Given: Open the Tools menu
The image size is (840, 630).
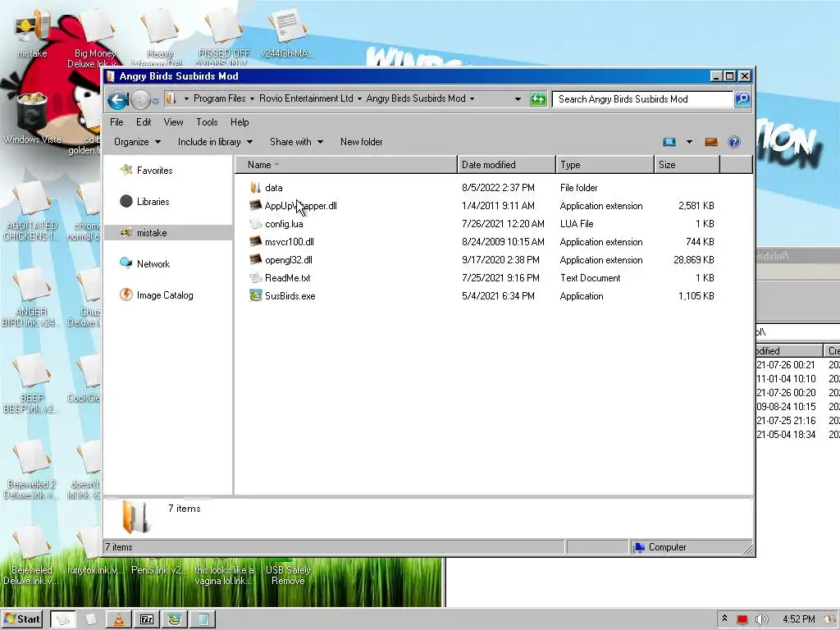Looking at the screenshot, I should coord(207,122).
